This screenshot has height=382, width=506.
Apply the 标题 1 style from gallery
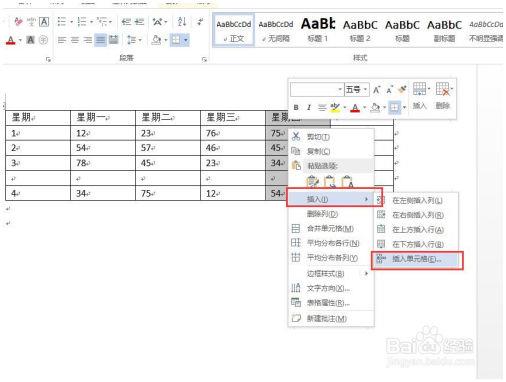click(318, 30)
